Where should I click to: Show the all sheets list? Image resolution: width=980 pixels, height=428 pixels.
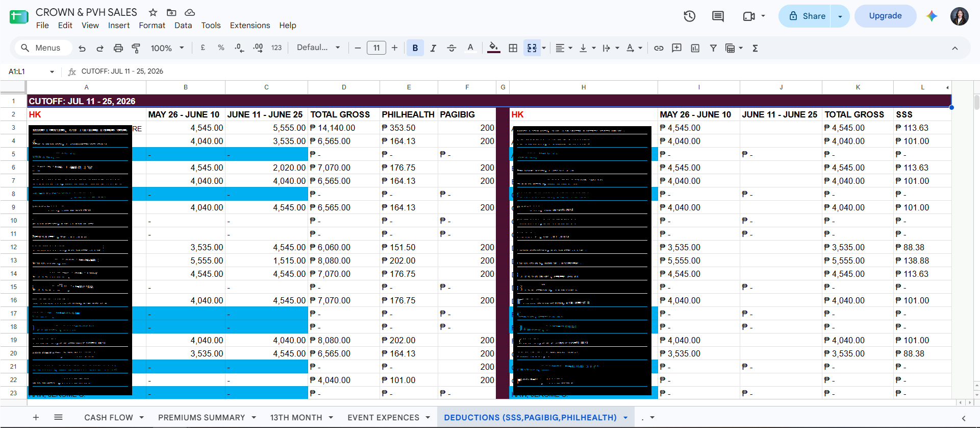pyautogui.click(x=58, y=418)
